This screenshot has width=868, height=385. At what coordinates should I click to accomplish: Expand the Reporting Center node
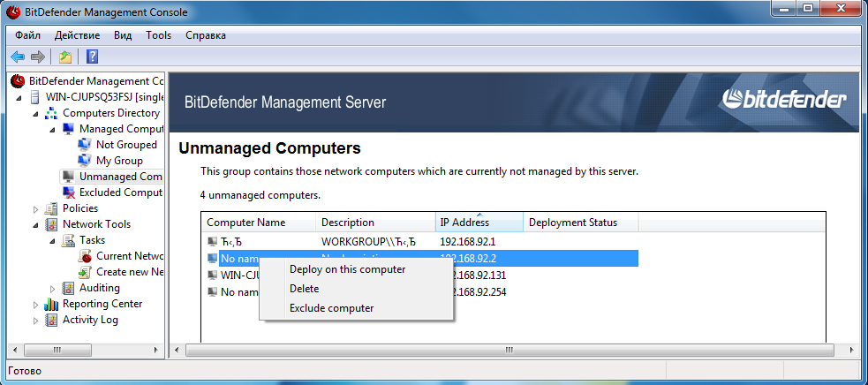(36, 304)
